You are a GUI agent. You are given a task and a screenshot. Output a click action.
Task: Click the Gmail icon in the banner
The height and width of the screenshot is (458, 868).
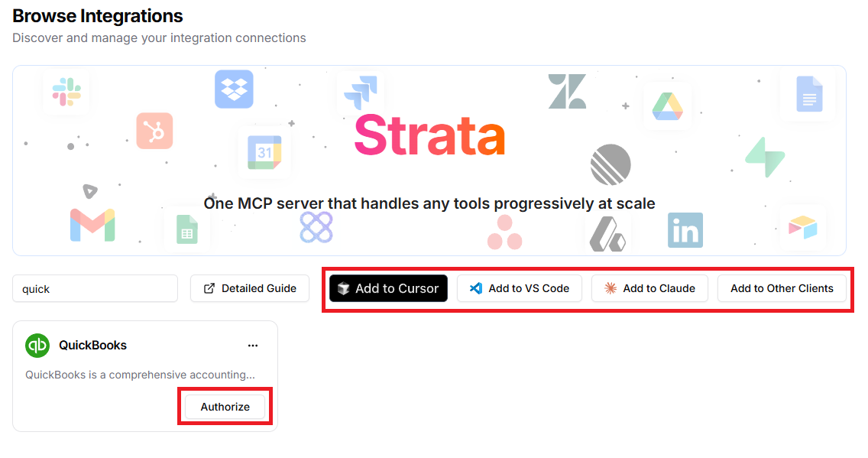[x=92, y=225]
